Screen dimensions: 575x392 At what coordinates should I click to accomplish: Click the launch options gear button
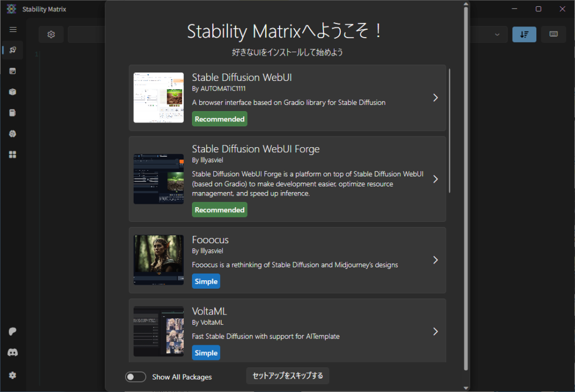pyautogui.click(x=51, y=34)
